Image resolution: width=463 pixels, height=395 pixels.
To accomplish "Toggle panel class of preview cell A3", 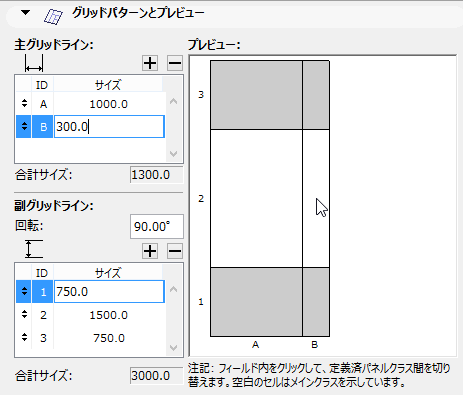I will [256, 95].
